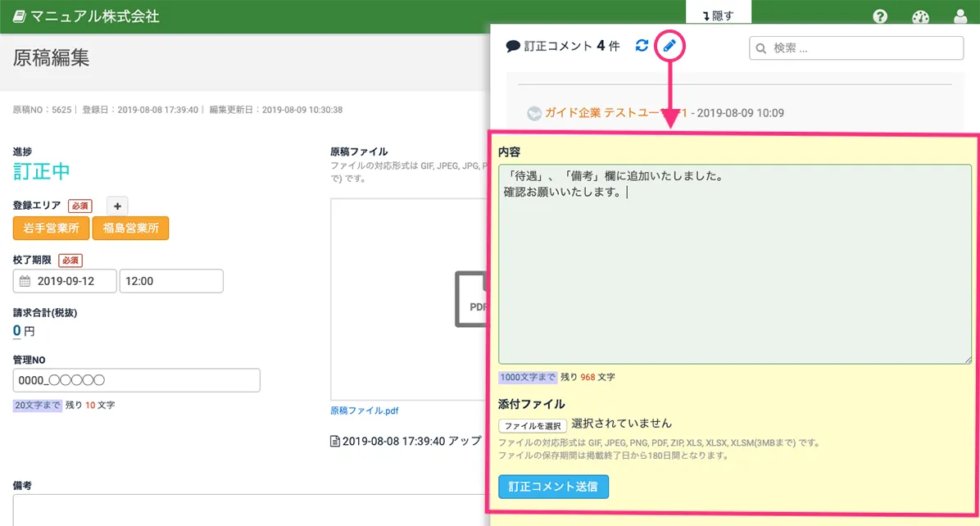980x526 pixels.
Task: Click the speech bubble comment icon
Action: (513, 46)
